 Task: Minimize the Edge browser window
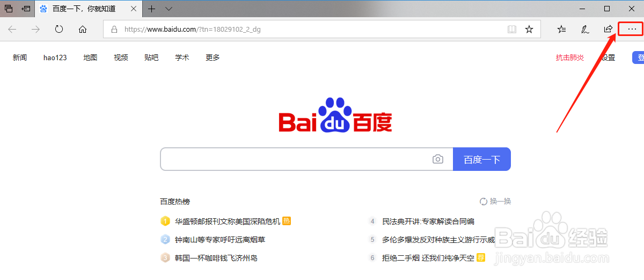pyautogui.click(x=582, y=9)
